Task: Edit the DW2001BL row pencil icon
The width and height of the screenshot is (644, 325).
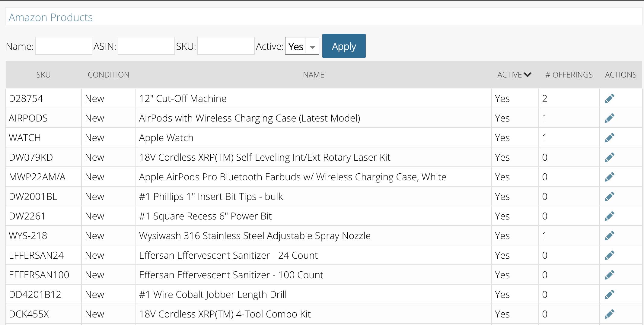Action: pyautogui.click(x=609, y=197)
